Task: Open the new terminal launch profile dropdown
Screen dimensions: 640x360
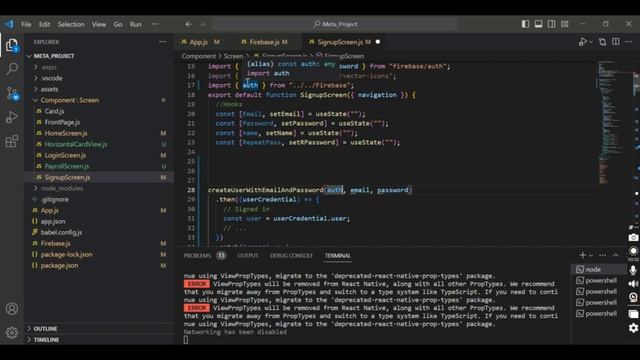Action: point(591,256)
